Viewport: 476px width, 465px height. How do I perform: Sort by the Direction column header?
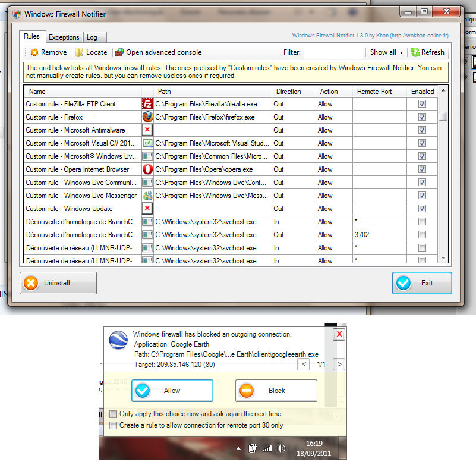(294, 92)
